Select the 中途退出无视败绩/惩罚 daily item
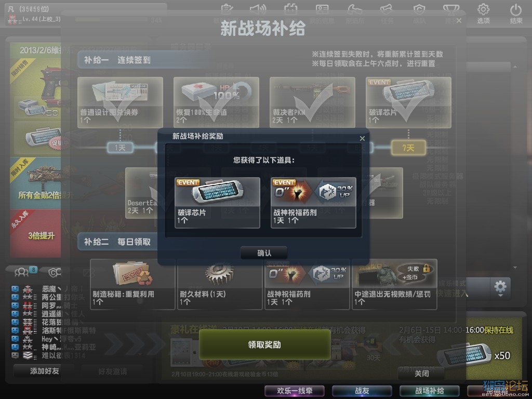Viewport: 532px width, 399px height. coord(395,284)
